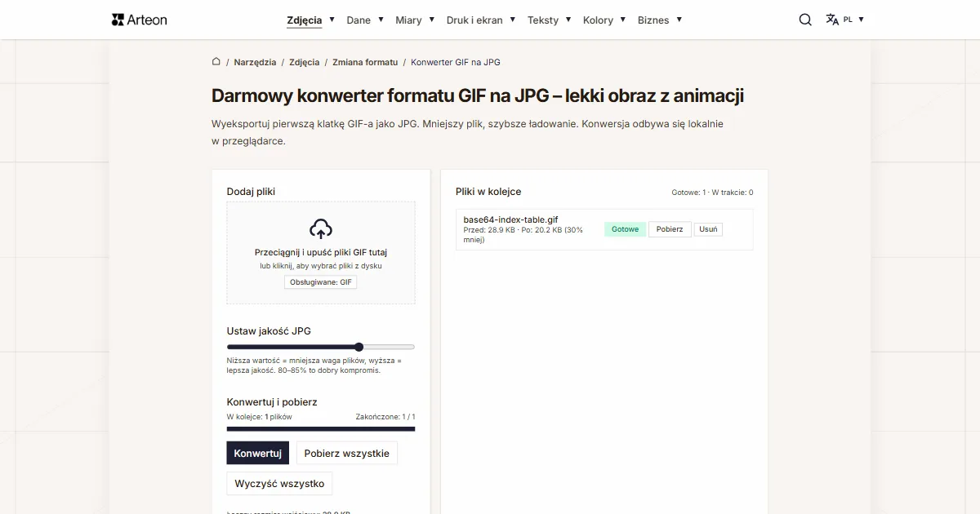
Task: Open the Biznes navigation menu
Action: [653, 20]
